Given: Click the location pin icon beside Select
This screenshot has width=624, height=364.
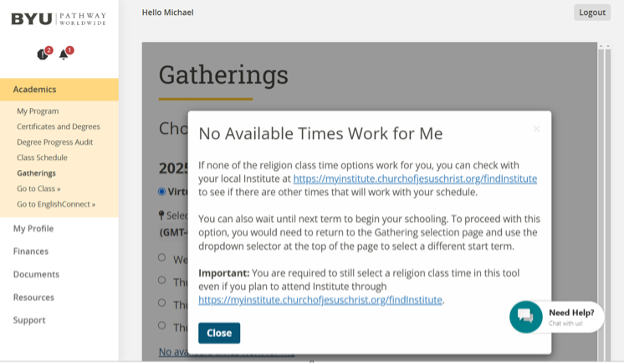Looking at the screenshot, I should tap(161, 216).
